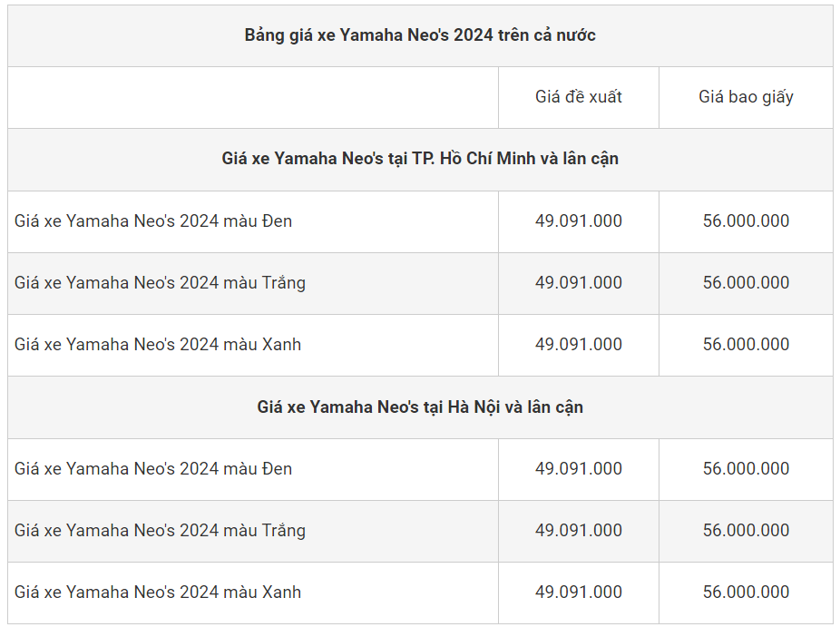Select the "màu Đen" row label under Hà Nội
Screen dimensions: 840x627
tap(153, 469)
